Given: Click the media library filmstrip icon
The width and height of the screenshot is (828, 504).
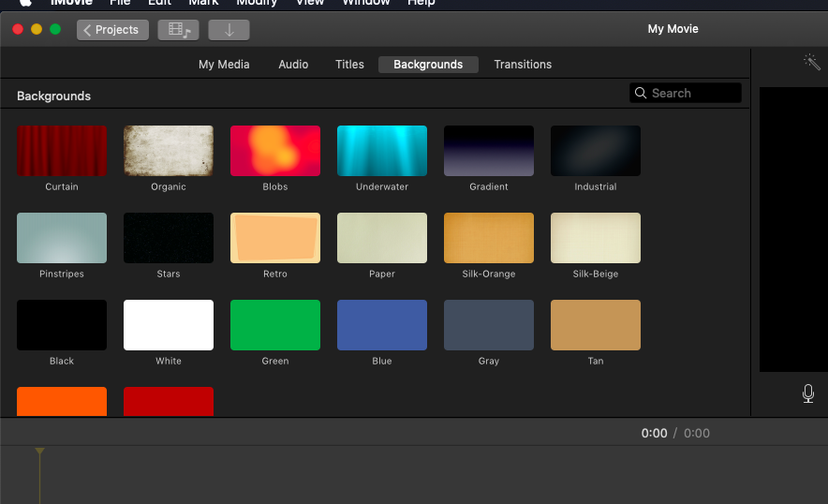Looking at the screenshot, I should tap(178, 30).
